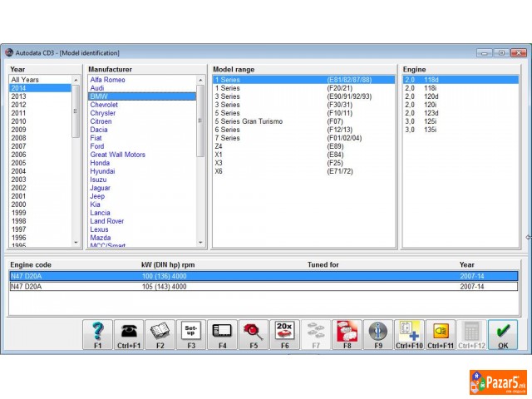
Task: Open the F6 20x cars icon
Action: point(284,335)
